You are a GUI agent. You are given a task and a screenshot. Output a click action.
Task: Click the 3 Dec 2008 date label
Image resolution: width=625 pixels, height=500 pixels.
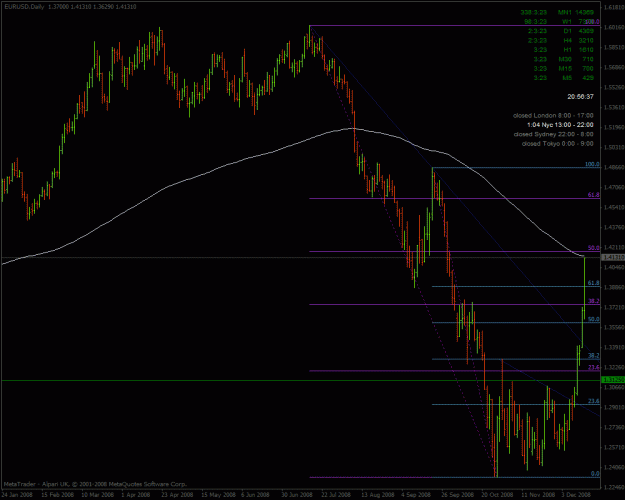tap(575, 495)
